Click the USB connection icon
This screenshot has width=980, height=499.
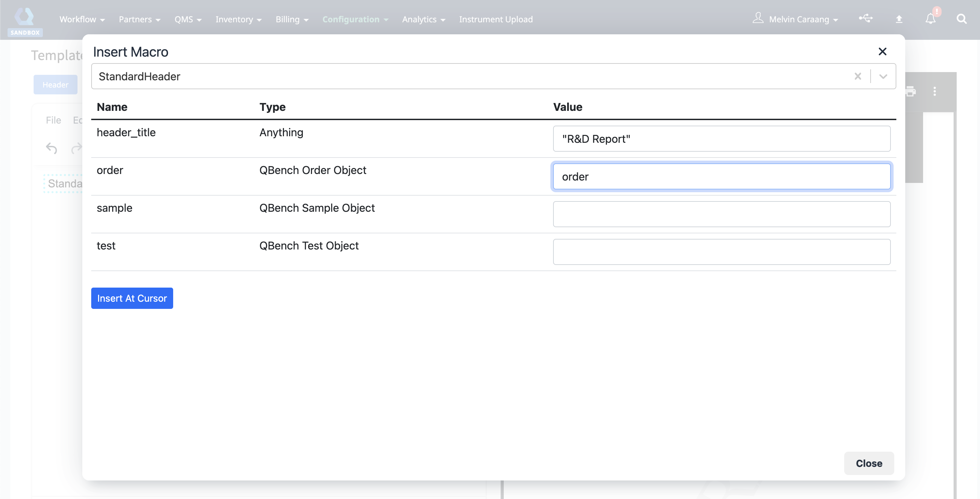pos(865,18)
